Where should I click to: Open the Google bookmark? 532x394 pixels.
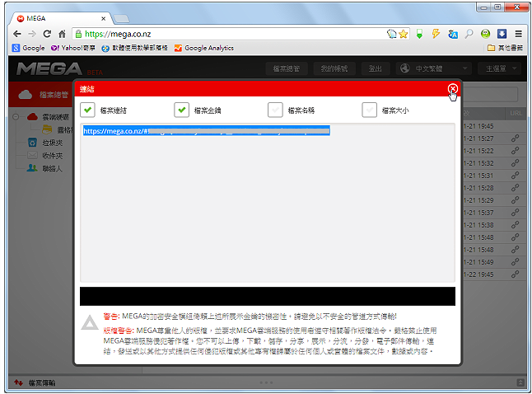(29, 48)
